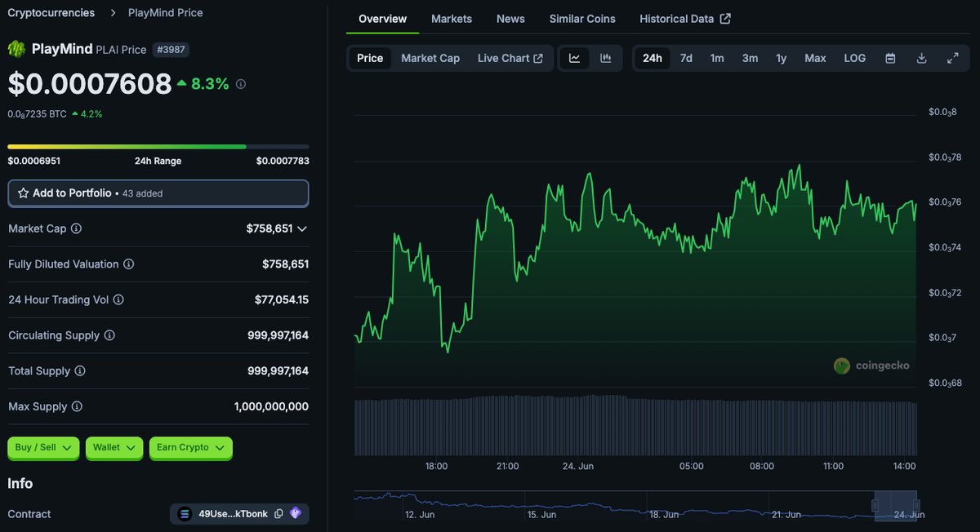Toggle LOG scale on the chart
The image size is (980, 532).
coord(855,58)
